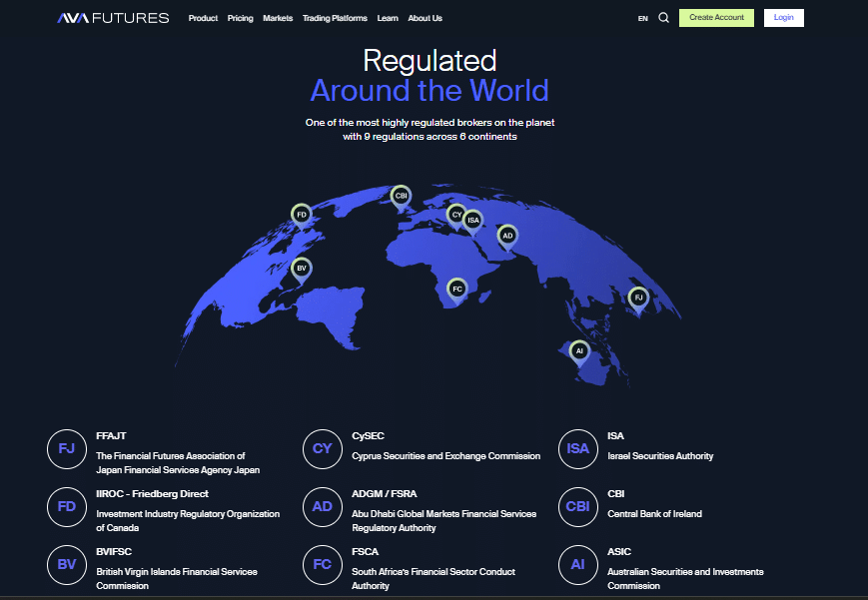This screenshot has height=600, width=868.
Task: Open the Trading Platforms menu
Action: coord(335,18)
